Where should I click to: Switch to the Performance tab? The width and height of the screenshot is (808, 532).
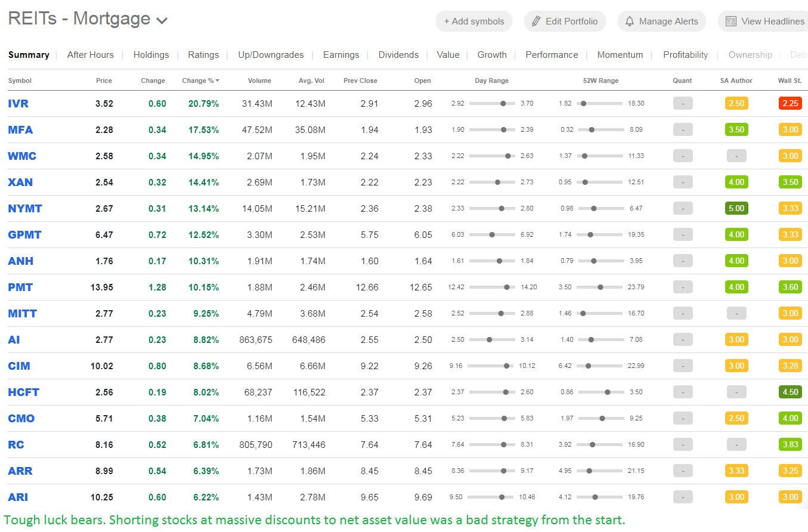click(552, 55)
